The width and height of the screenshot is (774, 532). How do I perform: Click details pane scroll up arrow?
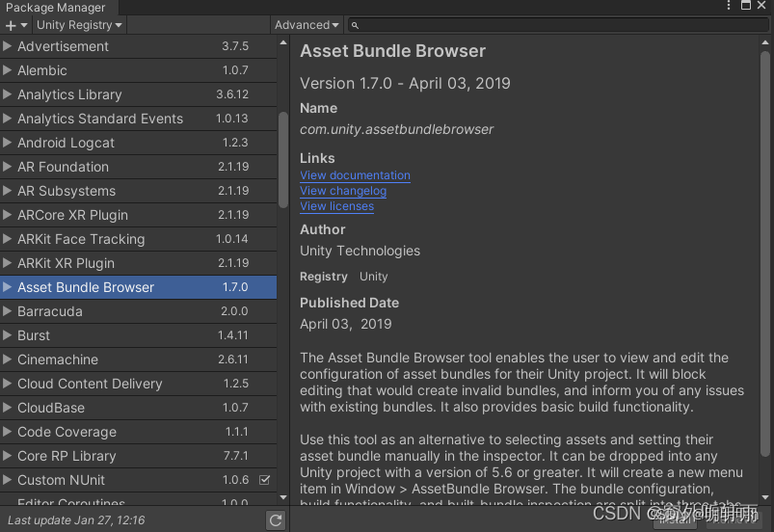coord(765,43)
